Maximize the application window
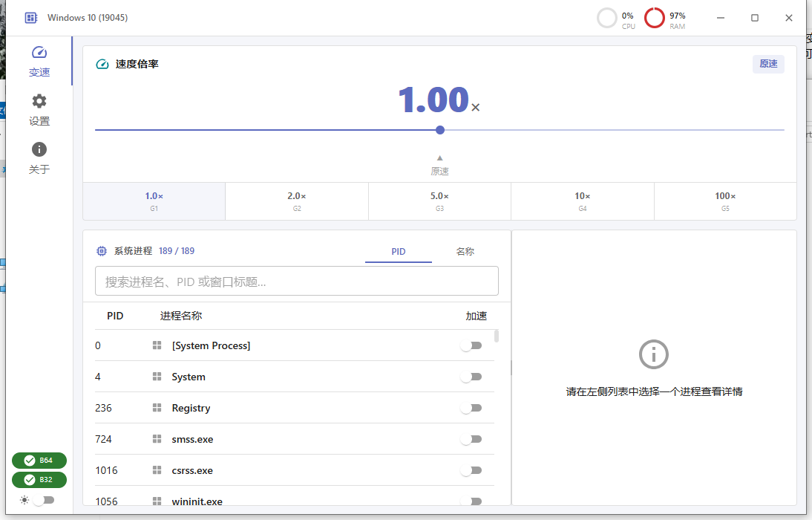812x520 pixels. [755, 18]
